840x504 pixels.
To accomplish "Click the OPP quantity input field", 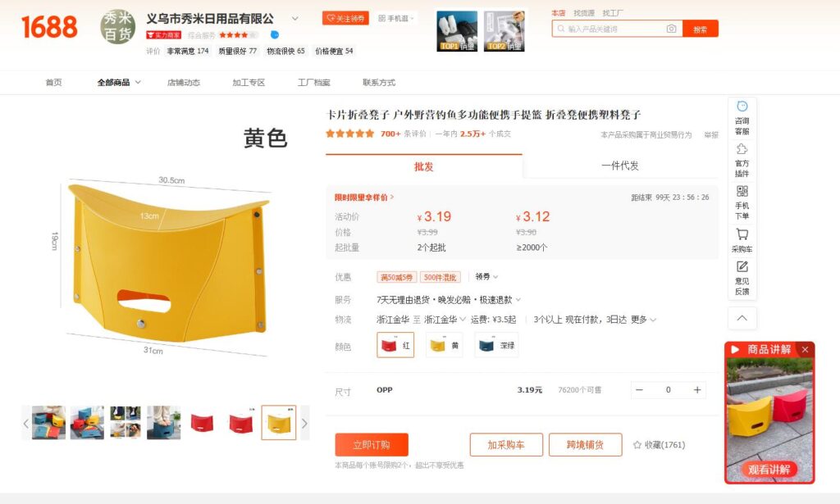I will coord(668,390).
